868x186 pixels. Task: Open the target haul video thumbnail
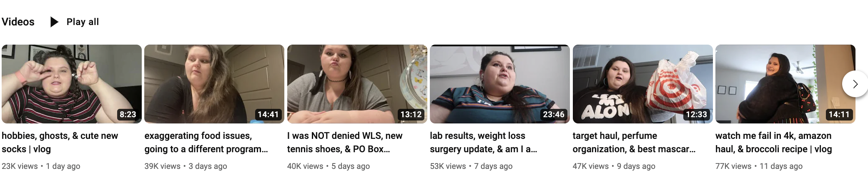click(643, 84)
